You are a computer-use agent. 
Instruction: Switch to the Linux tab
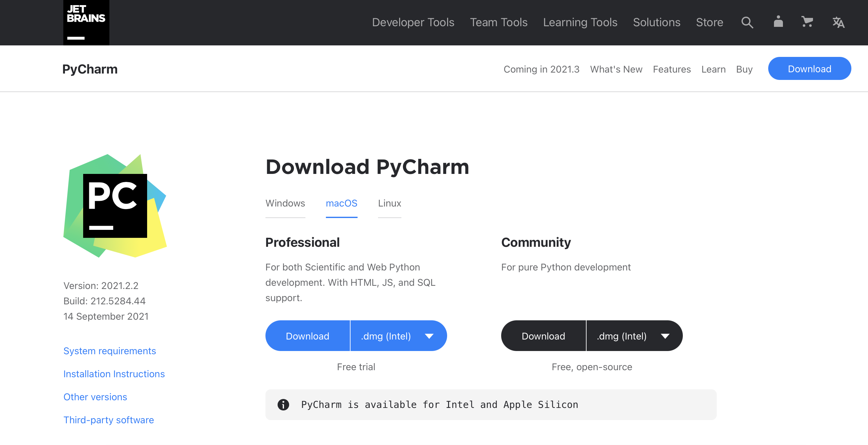[390, 203]
